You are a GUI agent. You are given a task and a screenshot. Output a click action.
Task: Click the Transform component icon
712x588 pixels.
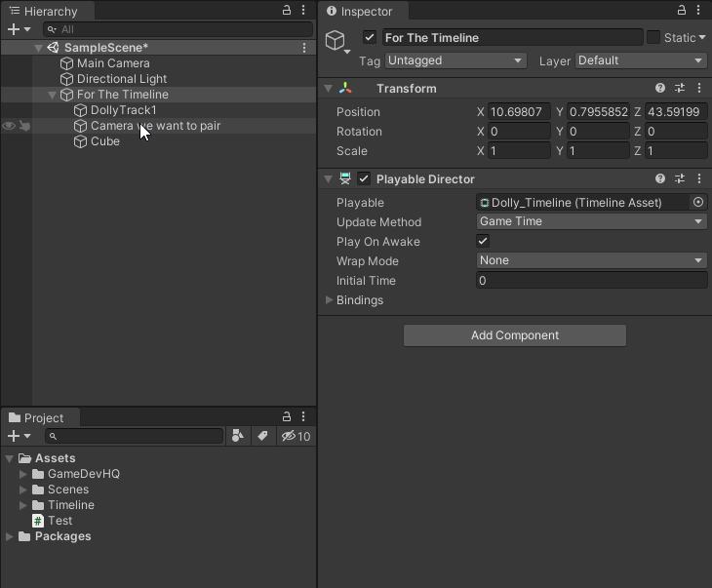tap(345, 88)
